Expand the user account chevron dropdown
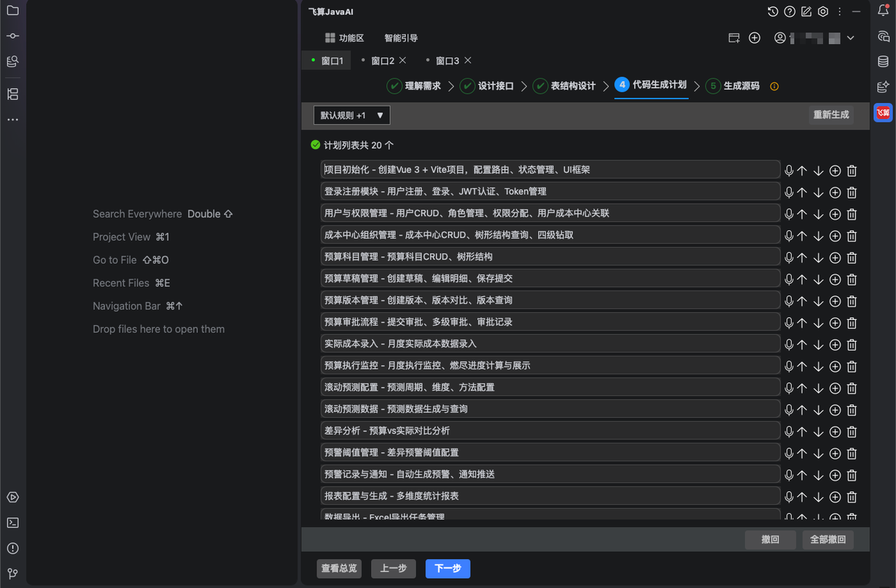This screenshot has height=588, width=896. [850, 38]
